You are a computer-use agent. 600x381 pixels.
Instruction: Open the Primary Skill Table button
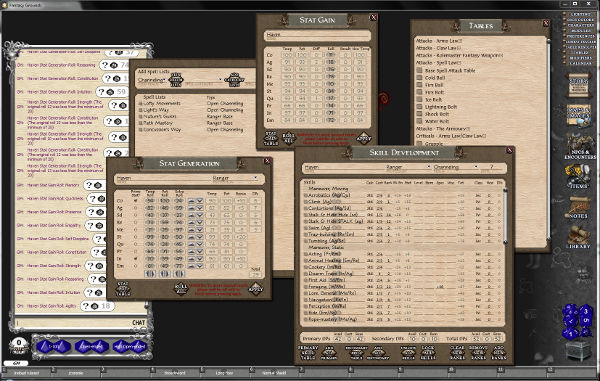tap(308, 353)
